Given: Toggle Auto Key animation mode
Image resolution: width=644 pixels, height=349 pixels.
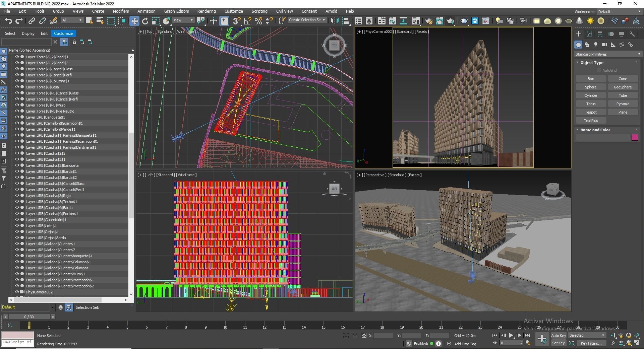Looking at the screenshot, I should [558, 335].
